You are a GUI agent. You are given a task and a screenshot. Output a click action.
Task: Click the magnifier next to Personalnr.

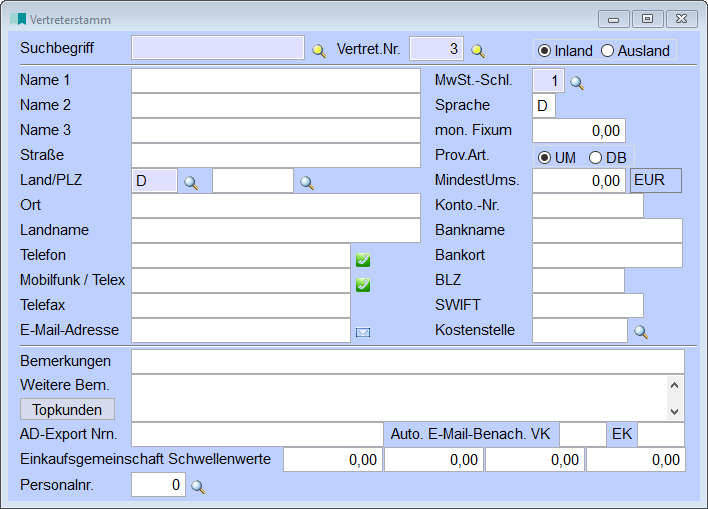(198, 487)
